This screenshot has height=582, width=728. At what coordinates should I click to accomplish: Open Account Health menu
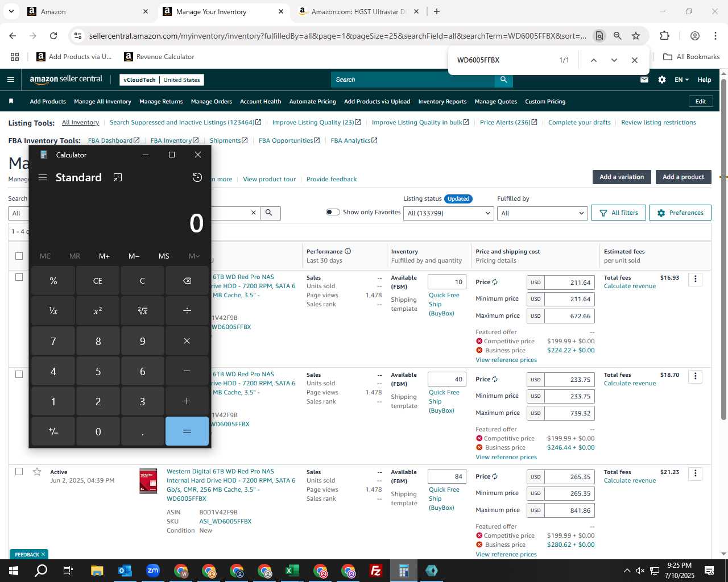tap(260, 101)
